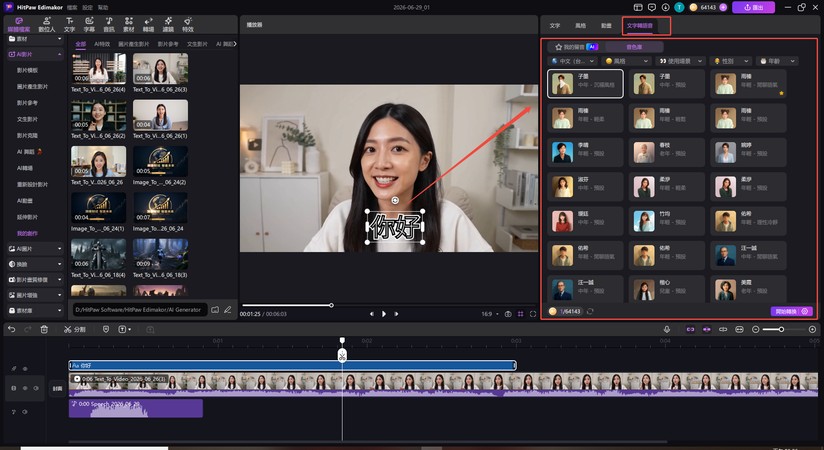This screenshot has width=824, height=450.
Task: Toggle the mute icon on audio track header
Action: click(25, 412)
